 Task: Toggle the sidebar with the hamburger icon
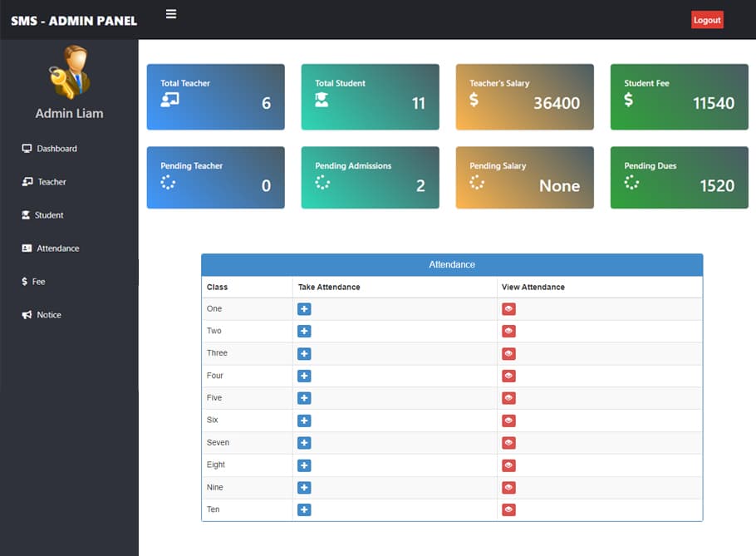click(x=171, y=14)
